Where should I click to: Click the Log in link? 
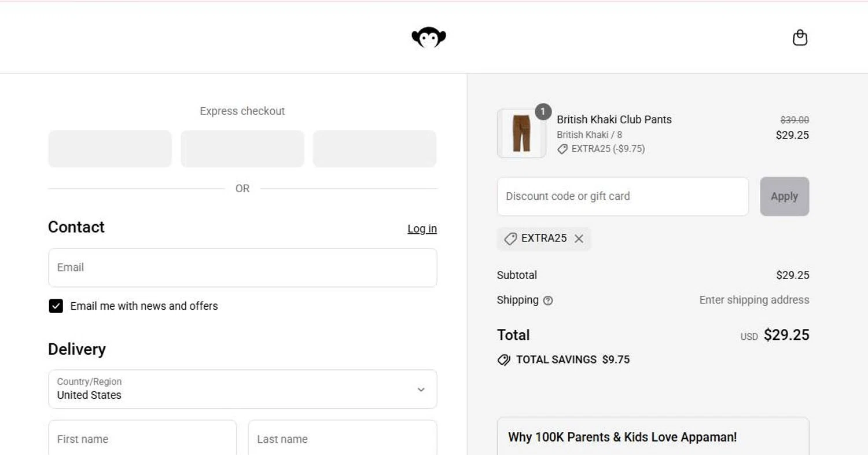point(422,229)
